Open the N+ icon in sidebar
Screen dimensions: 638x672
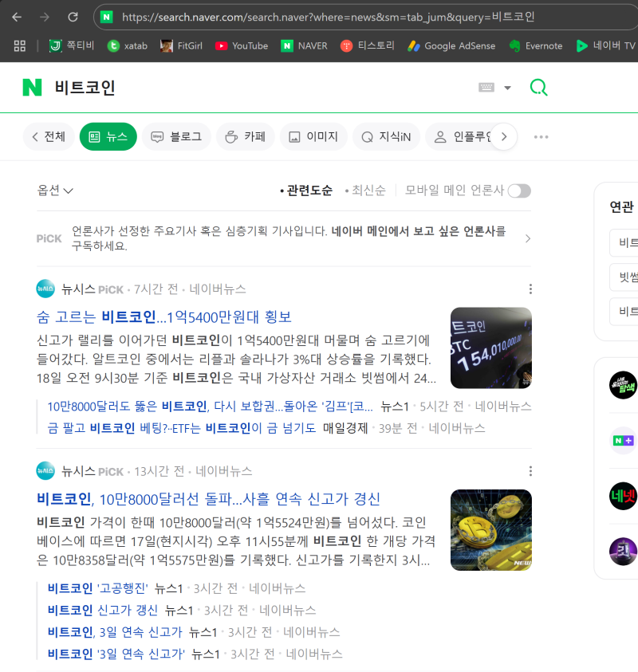[x=623, y=441]
